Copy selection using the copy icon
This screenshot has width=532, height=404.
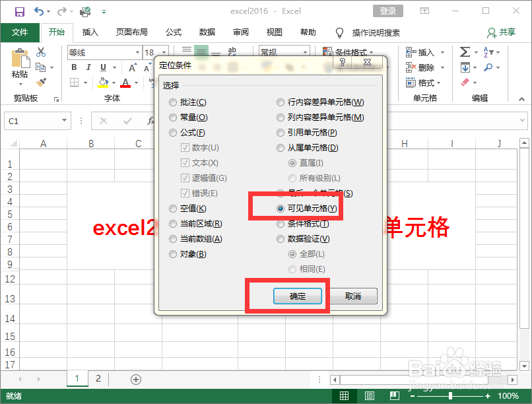pyautogui.click(x=40, y=67)
